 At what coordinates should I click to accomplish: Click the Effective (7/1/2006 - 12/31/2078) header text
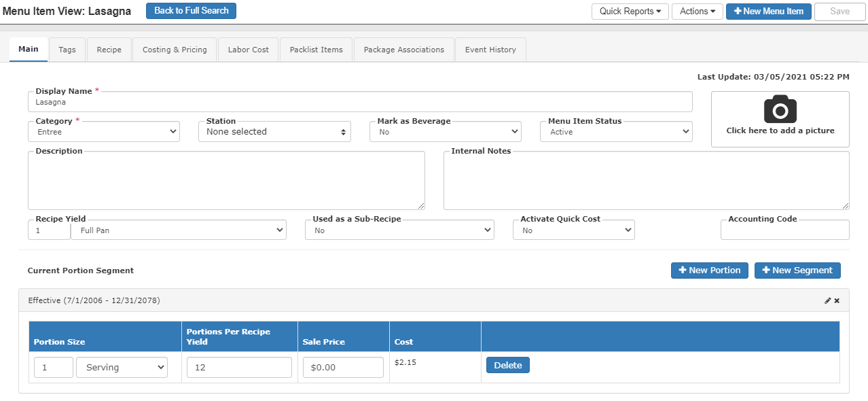pyautogui.click(x=94, y=300)
